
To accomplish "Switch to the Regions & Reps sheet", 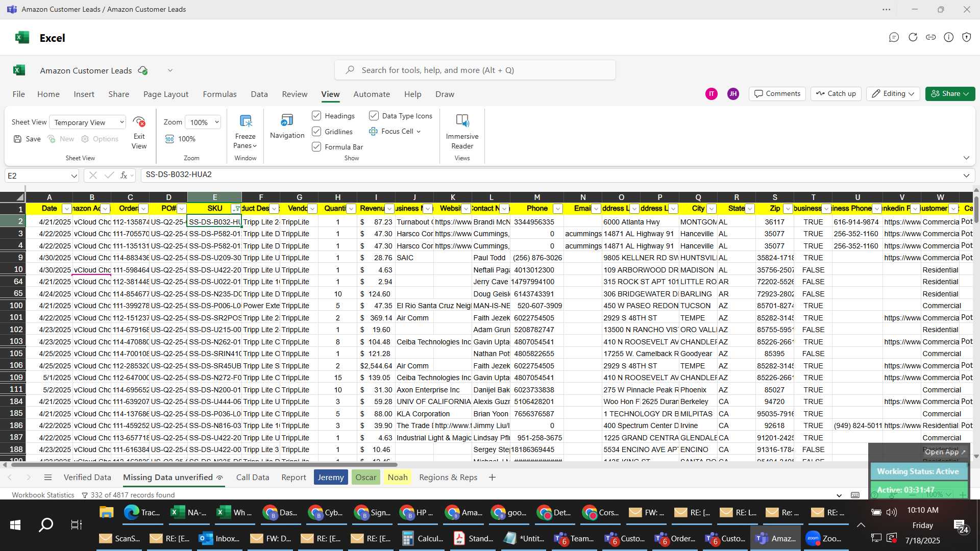I will (x=448, y=478).
